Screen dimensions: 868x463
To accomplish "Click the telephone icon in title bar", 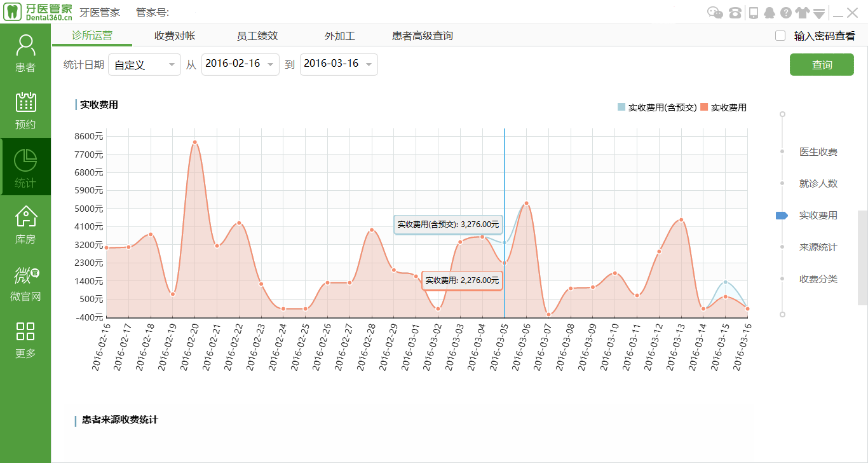I will (735, 13).
